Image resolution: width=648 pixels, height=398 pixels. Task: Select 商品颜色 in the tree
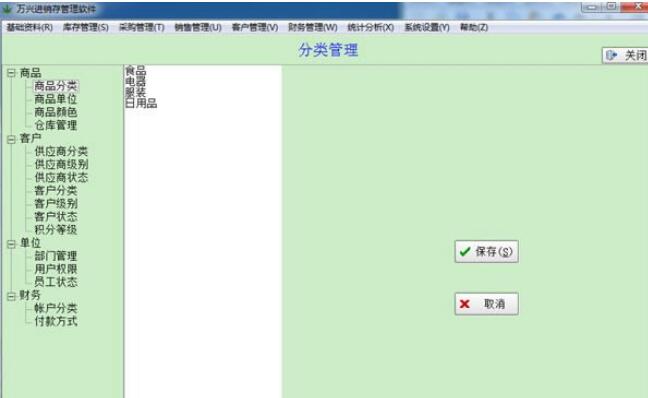(x=56, y=112)
